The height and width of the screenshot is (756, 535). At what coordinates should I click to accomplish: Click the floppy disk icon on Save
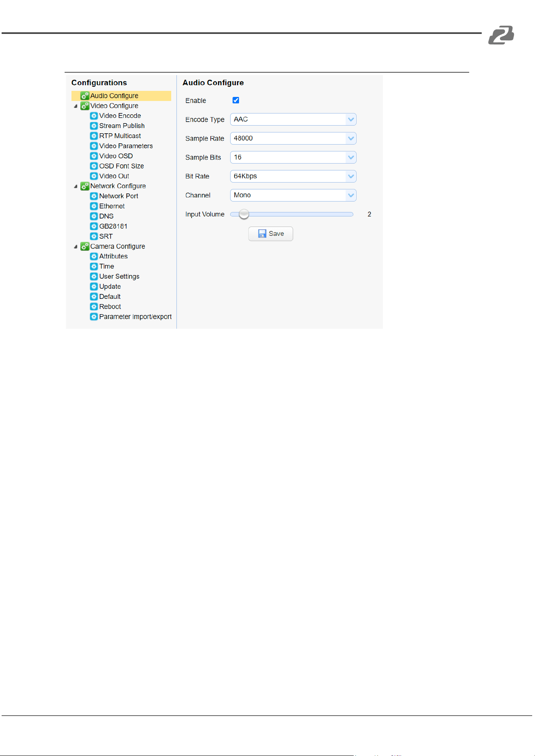pyautogui.click(x=262, y=234)
